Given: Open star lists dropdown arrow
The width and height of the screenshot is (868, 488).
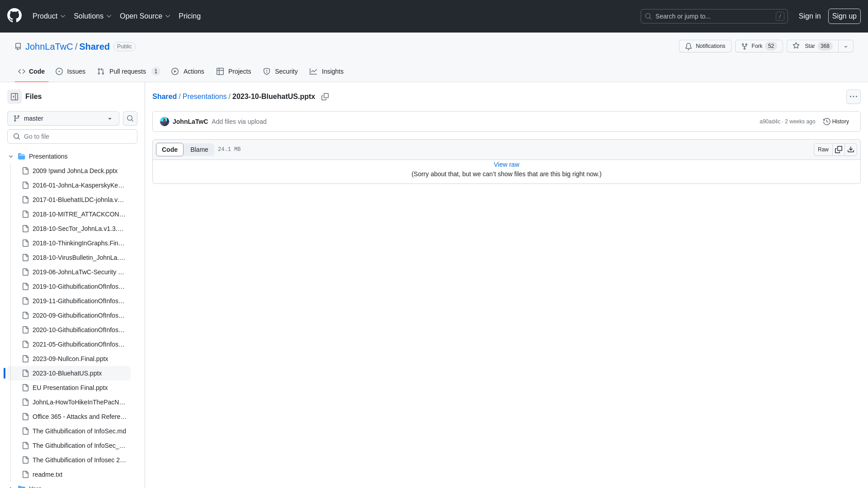Looking at the screenshot, I should click(x=846, y=46).
